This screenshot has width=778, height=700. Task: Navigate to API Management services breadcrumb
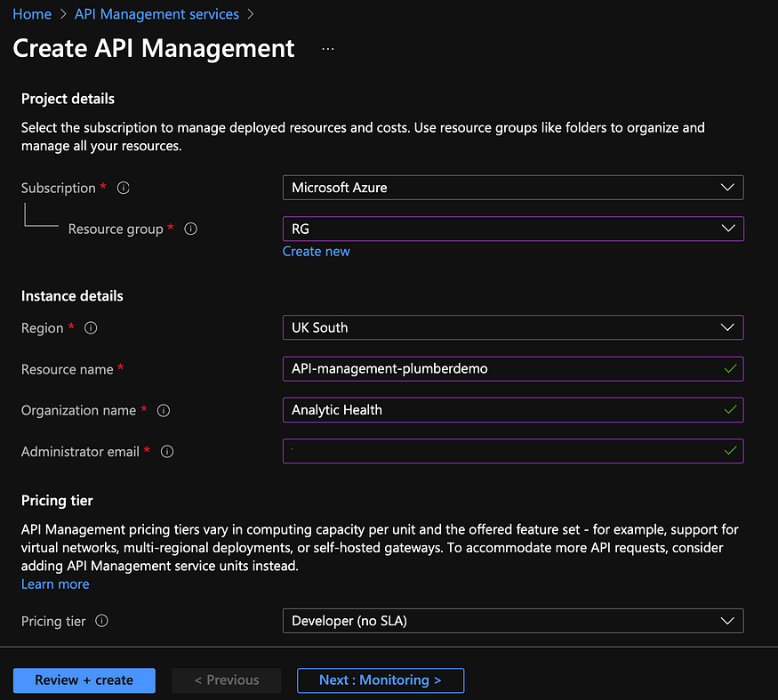[x=156, y=14]
